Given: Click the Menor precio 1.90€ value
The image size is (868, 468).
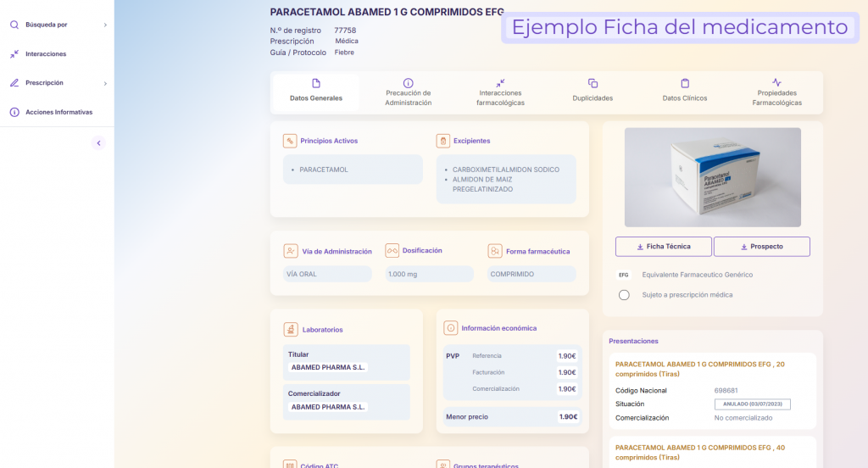Looking at the screenshot, I should pyautogui.click(x=568, y=416).
